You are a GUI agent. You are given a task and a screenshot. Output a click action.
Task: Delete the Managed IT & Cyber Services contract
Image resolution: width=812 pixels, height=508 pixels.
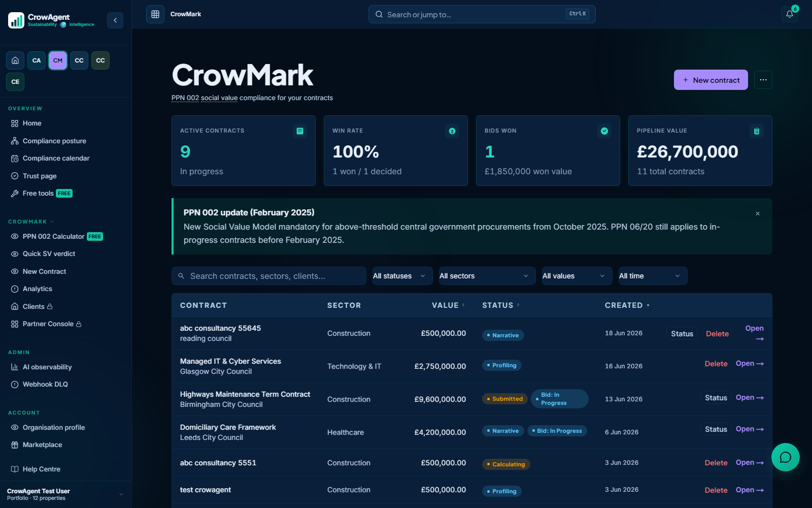(716, 364)
